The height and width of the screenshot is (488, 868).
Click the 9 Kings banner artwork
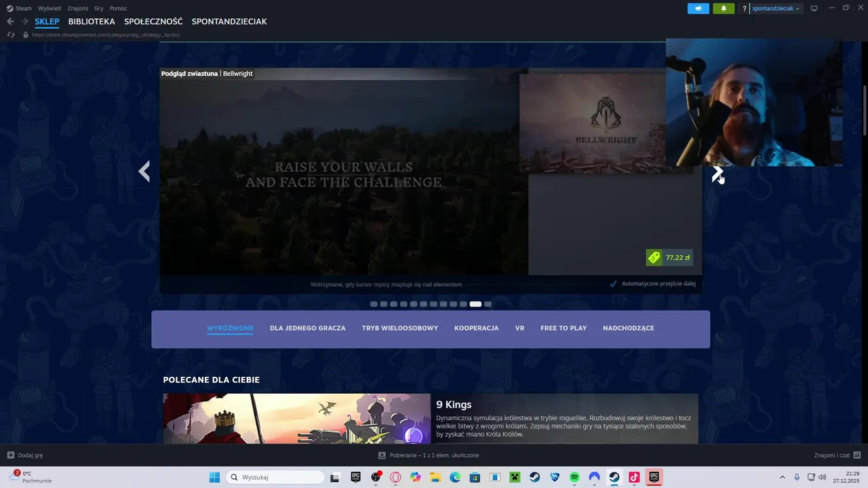296,419
